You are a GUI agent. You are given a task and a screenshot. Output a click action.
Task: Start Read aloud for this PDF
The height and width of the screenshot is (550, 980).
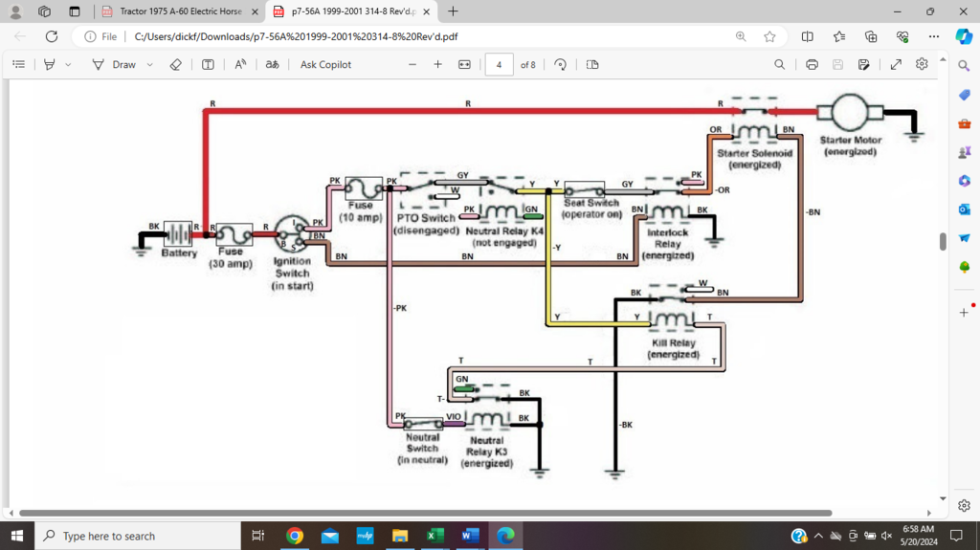240,64
